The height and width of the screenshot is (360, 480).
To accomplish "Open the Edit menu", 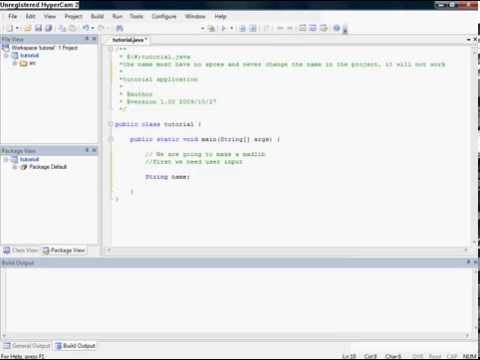I will [x=31, y=16].
